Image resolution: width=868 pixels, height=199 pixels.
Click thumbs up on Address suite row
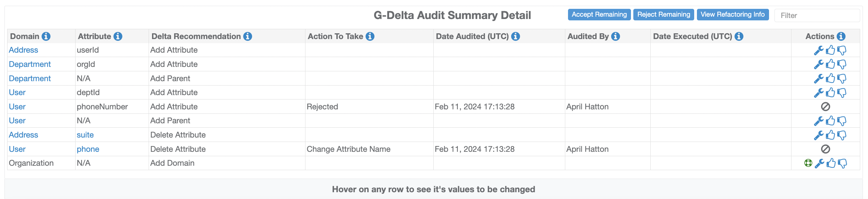point(830,135)
